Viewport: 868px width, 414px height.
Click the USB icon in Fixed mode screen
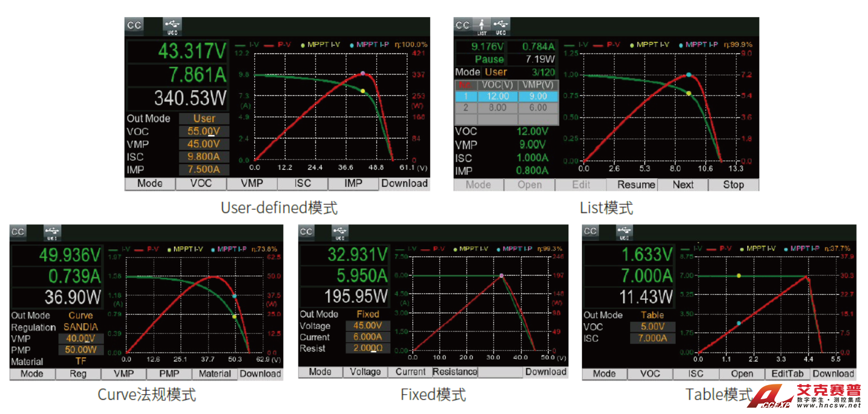[x=340, y=232]
